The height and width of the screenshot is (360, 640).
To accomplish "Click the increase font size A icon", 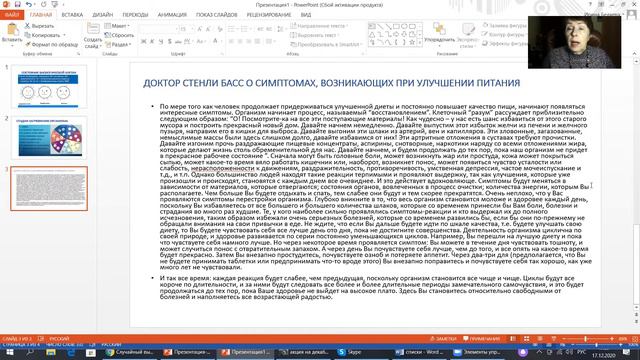I will [x=199, y=29].
